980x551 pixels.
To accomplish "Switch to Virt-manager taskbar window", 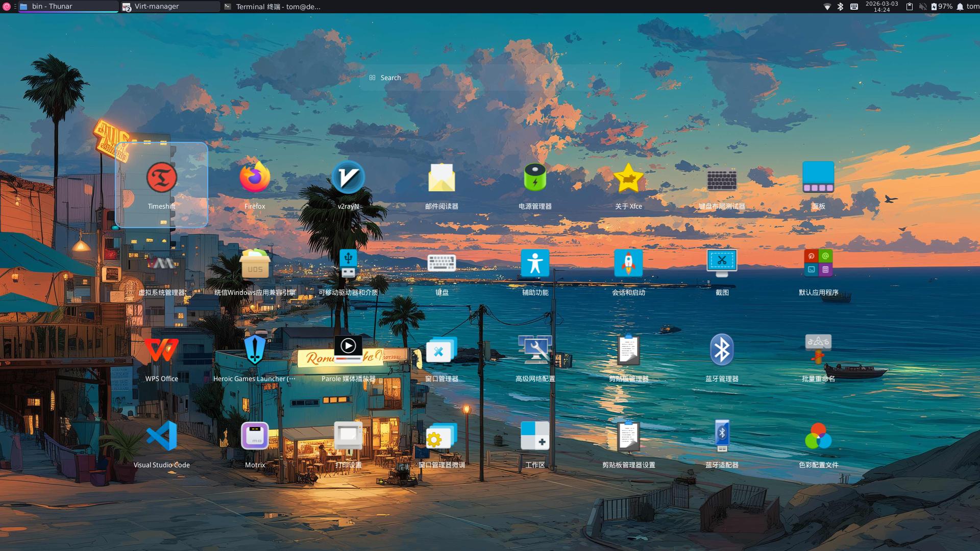I will click(x=170, y=6).
